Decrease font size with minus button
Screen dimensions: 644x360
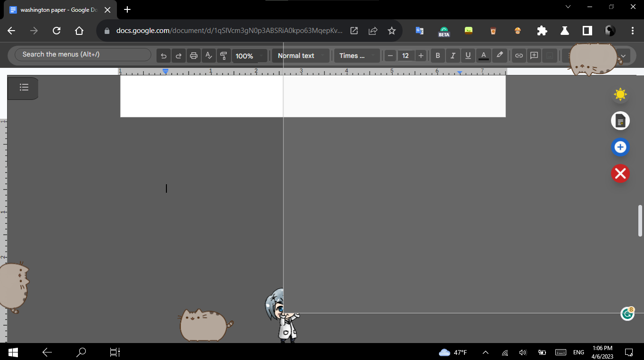[390, 56]
